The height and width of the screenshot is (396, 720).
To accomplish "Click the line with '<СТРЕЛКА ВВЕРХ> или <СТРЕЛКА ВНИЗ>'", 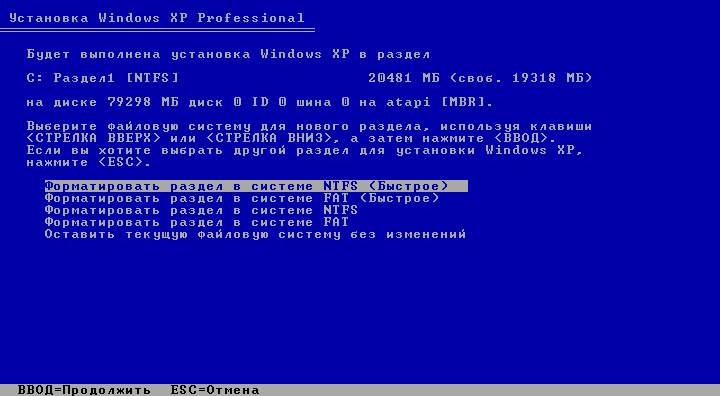I will pyautogui.click(x=291, y=138).
